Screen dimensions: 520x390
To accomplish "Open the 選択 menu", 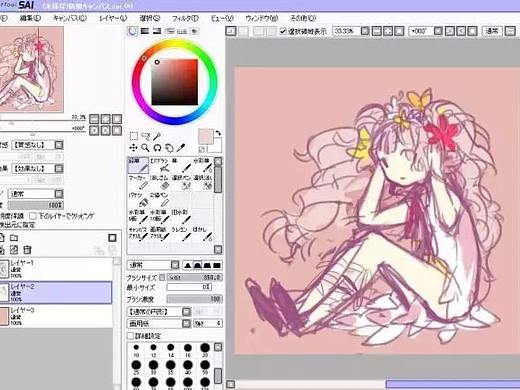I will [x=150, y=18].
